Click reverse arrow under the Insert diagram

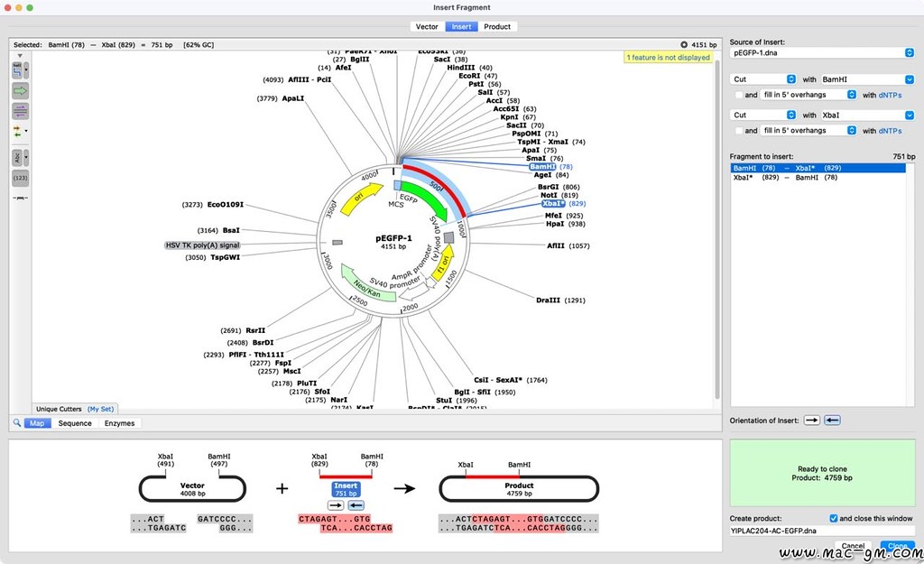(356, 505)
